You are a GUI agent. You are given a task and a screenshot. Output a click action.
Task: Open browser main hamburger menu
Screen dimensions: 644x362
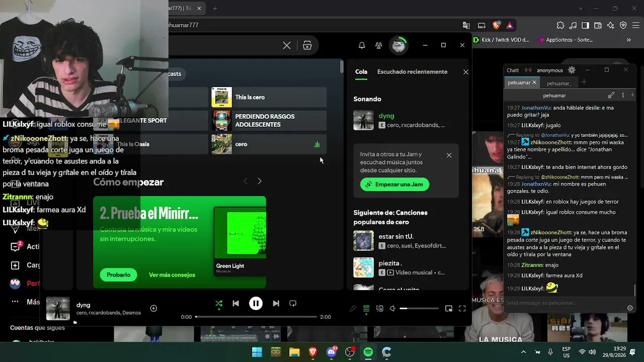[x=635, y=25]
